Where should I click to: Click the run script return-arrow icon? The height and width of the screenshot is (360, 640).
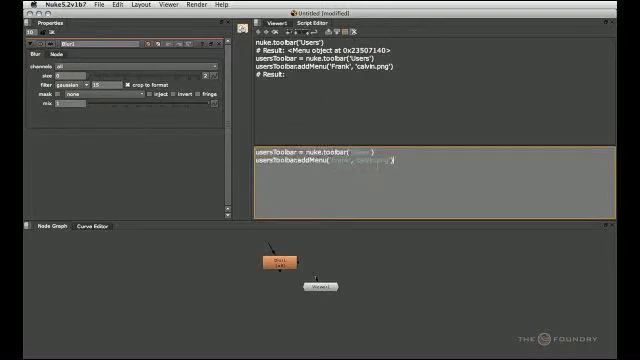point(314,32)
